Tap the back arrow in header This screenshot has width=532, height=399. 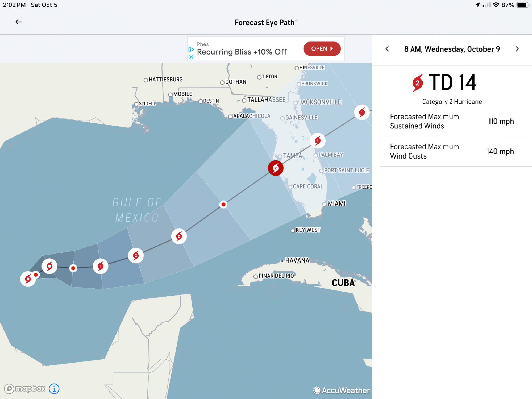coord(19,22)
